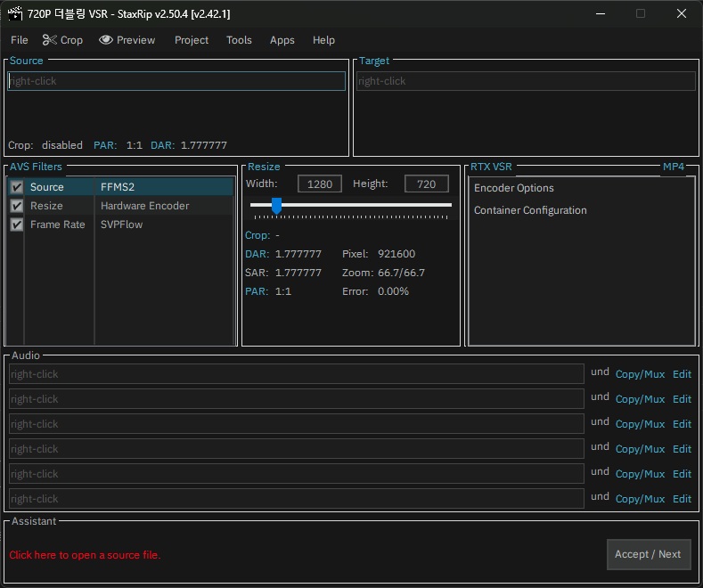Select the SVPFlow frame rate entry

(121, 225)
